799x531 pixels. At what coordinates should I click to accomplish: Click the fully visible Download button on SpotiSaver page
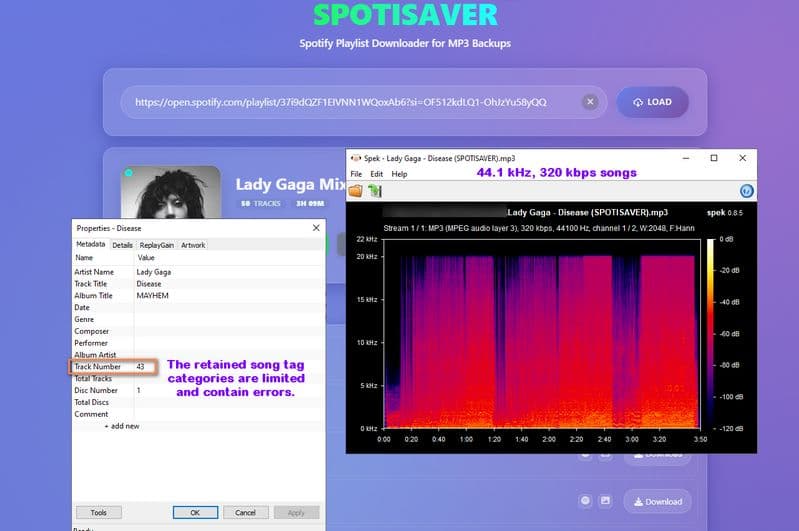coord(657,501)
